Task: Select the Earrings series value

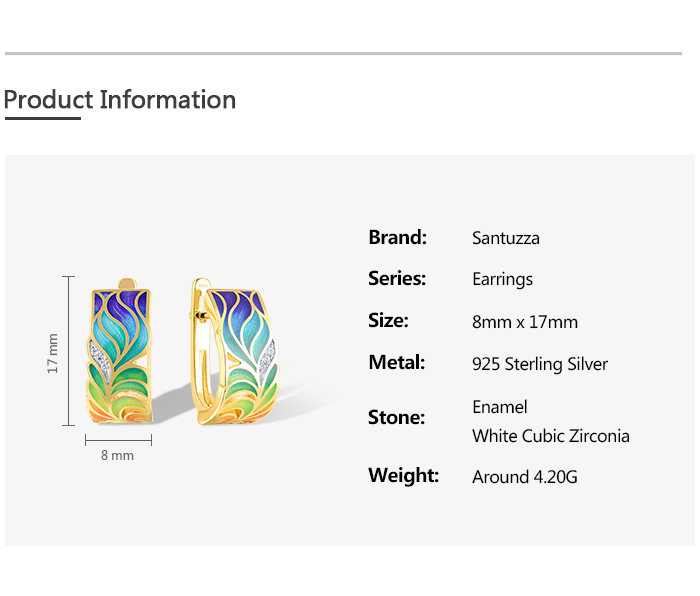Action: click(x=502, y=279)
